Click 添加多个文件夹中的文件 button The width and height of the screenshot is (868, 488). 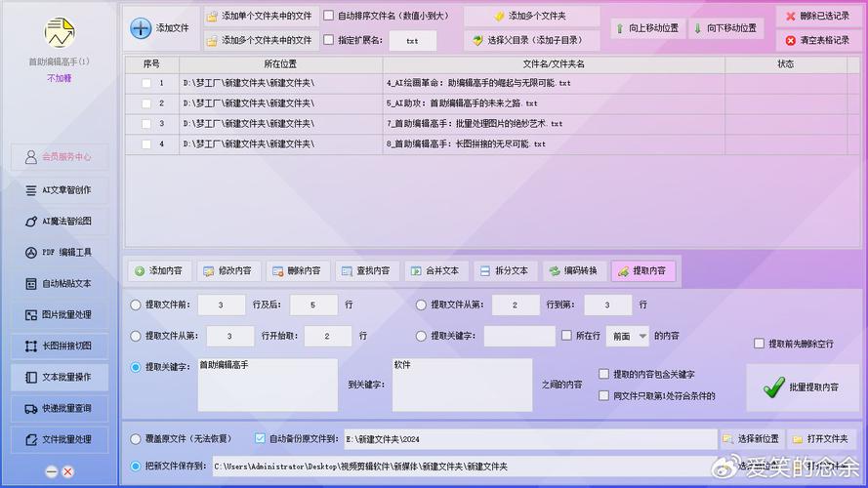260,40
